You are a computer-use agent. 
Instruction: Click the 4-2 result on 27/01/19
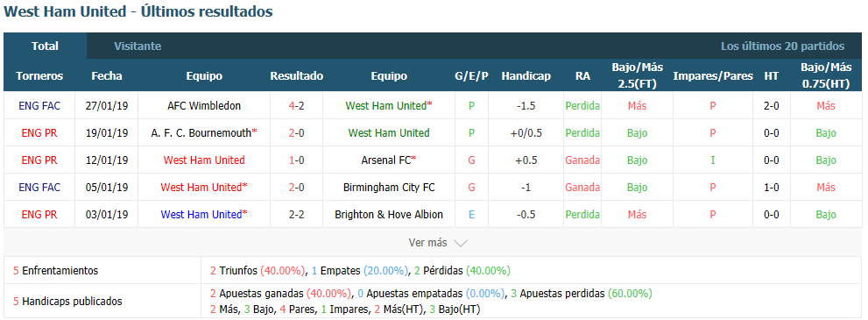(296, 106)
